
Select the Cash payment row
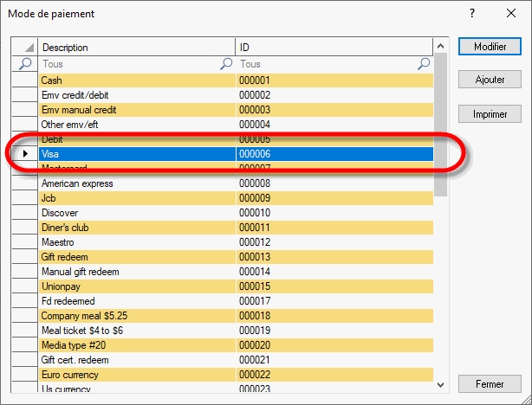coord(137,80)
